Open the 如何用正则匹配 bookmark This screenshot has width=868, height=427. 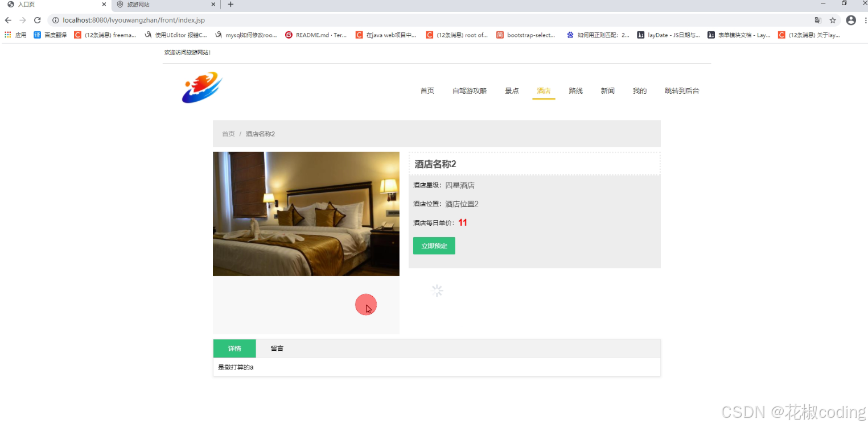tap(598, 35)
